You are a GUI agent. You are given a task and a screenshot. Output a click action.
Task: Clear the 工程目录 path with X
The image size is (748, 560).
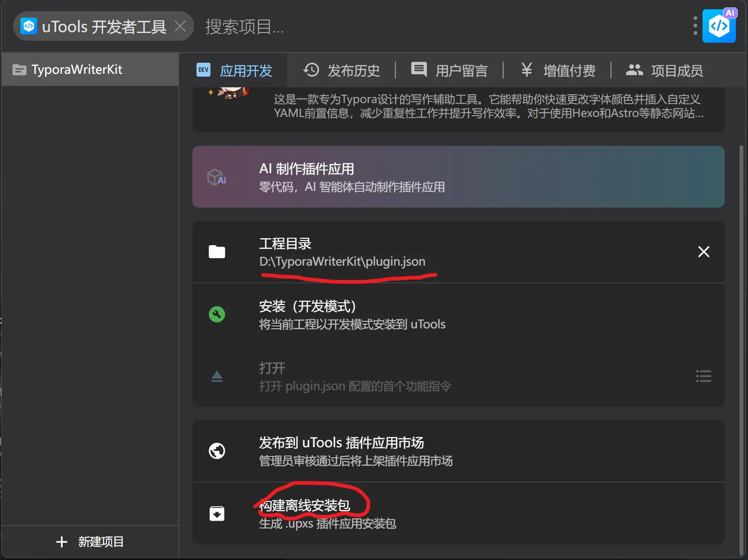click(x=704, y=252)
